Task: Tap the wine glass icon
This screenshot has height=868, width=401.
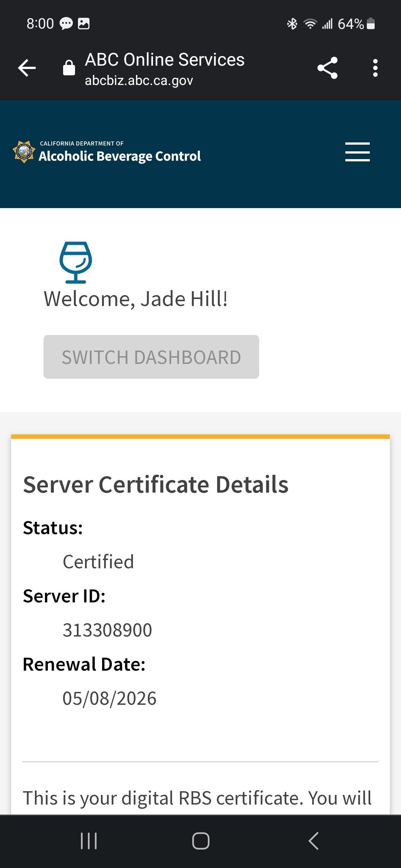Action: pyautogui.click(x=76, y=262)
